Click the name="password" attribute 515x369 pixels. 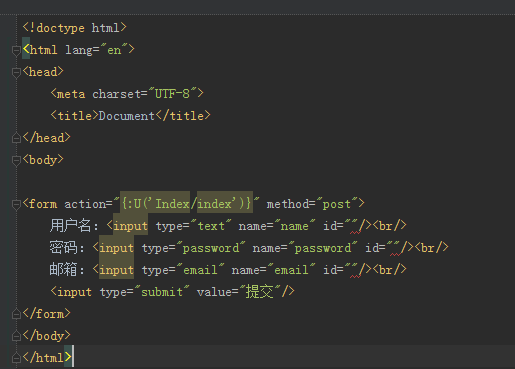point(305,248)
